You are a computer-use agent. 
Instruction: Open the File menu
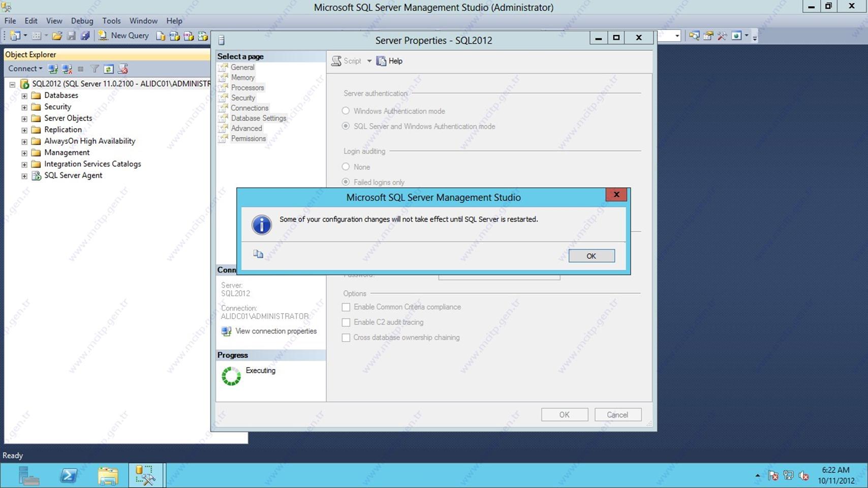point(10,21)
